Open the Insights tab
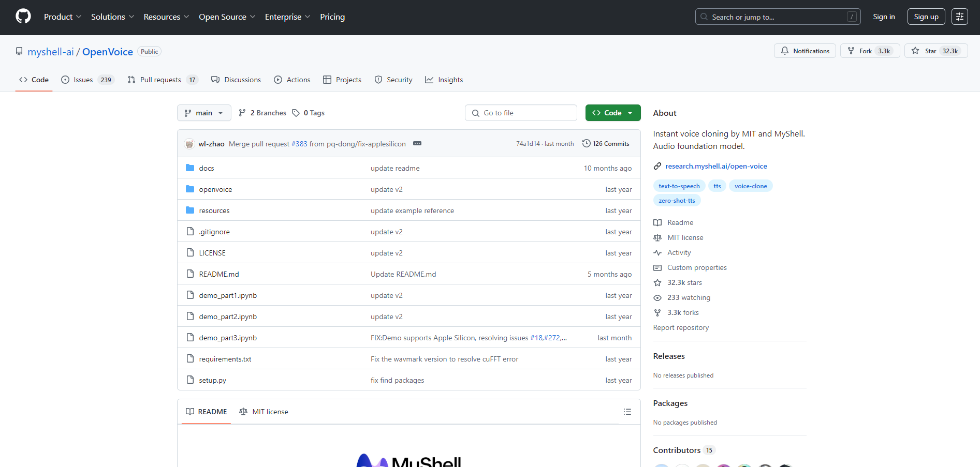This screenshot has height=467, width=980. click(x=444, y=80)
